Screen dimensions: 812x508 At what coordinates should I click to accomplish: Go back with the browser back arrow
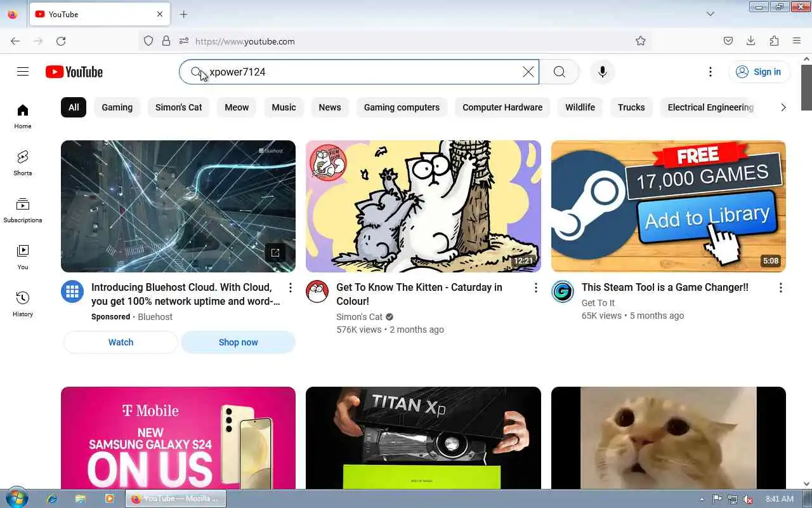pos(15,41)
